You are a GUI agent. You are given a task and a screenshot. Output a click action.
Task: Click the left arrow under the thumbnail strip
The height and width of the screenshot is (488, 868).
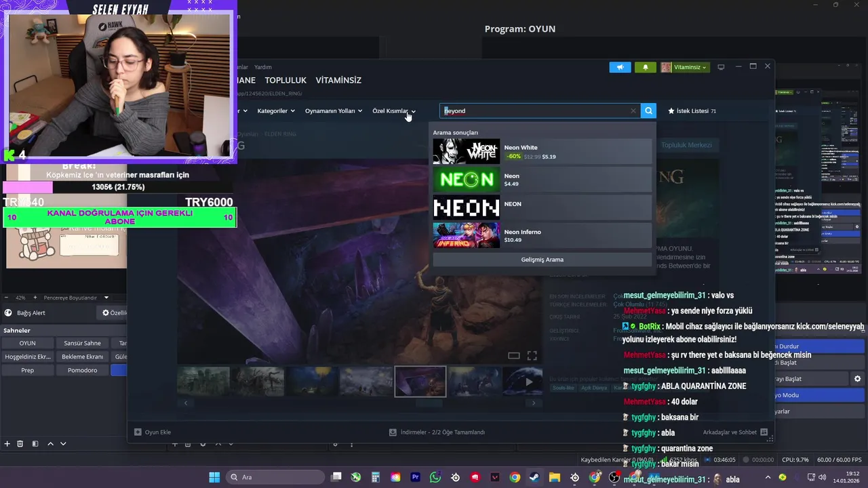coord(186,403)
